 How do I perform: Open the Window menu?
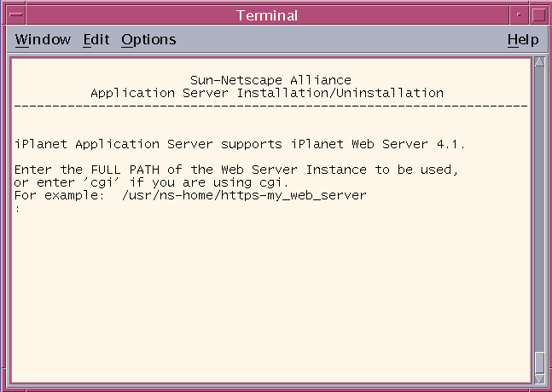click(43, 39)
